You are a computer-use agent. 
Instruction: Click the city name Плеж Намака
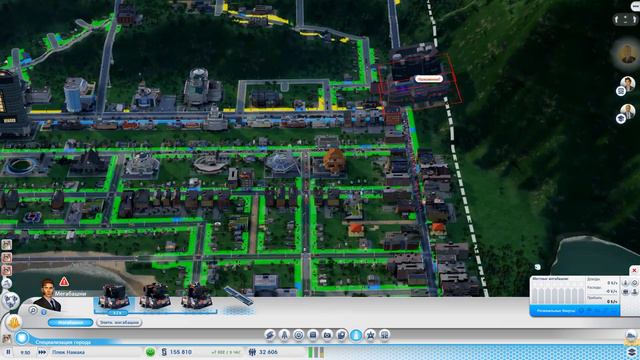[x=68, y=352]
